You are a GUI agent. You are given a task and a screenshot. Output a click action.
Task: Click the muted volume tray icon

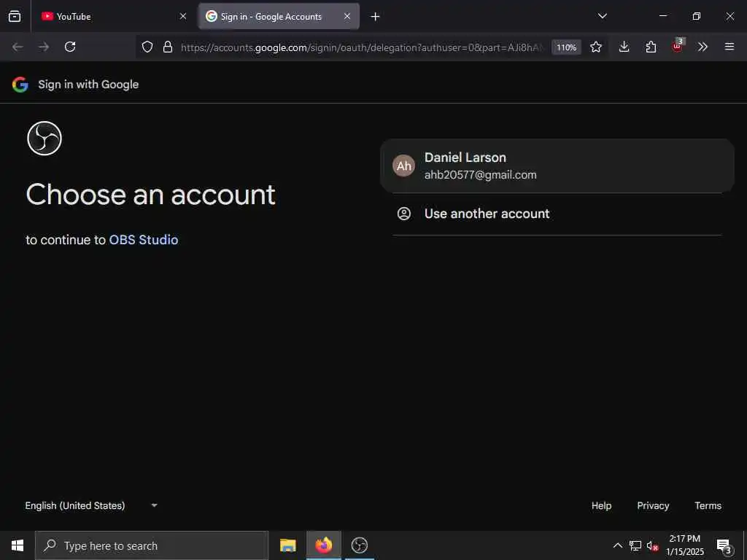[652, 545]
